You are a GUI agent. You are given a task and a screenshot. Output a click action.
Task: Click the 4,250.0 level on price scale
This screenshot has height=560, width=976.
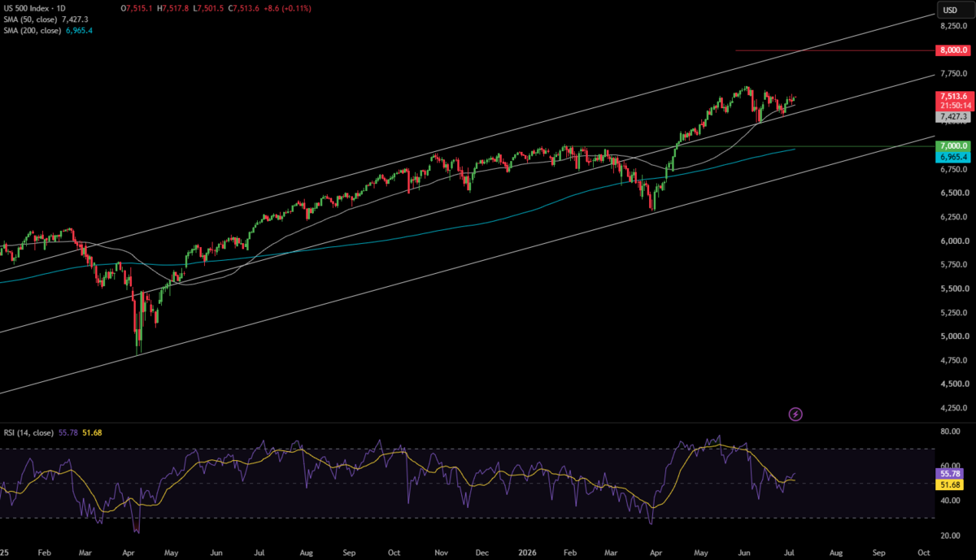tap(953, 409)
